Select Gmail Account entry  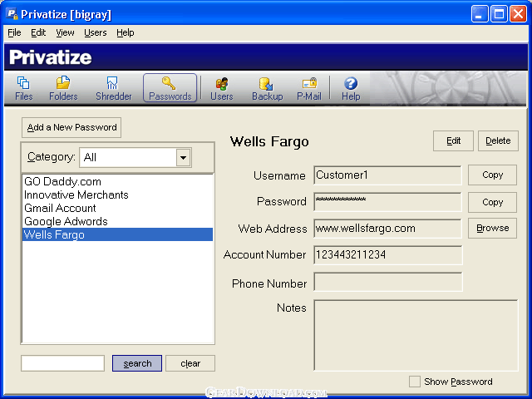tap(117, 208)
